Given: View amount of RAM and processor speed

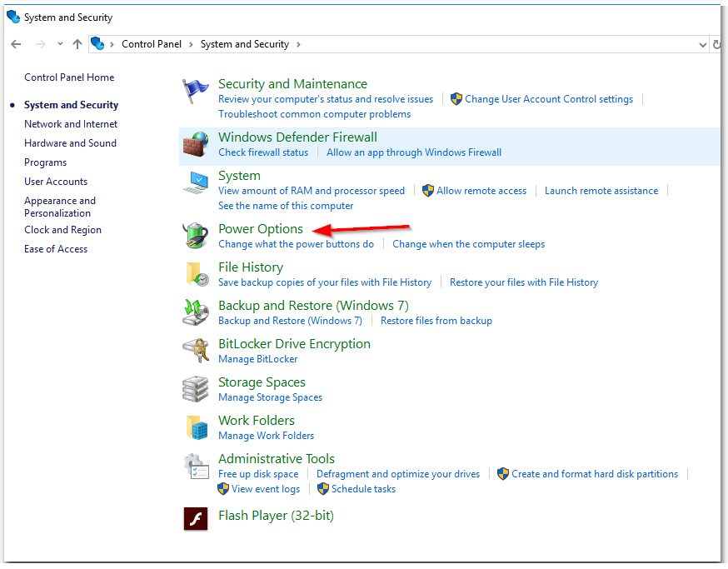Looking at the screenshot, I should 312,191.
